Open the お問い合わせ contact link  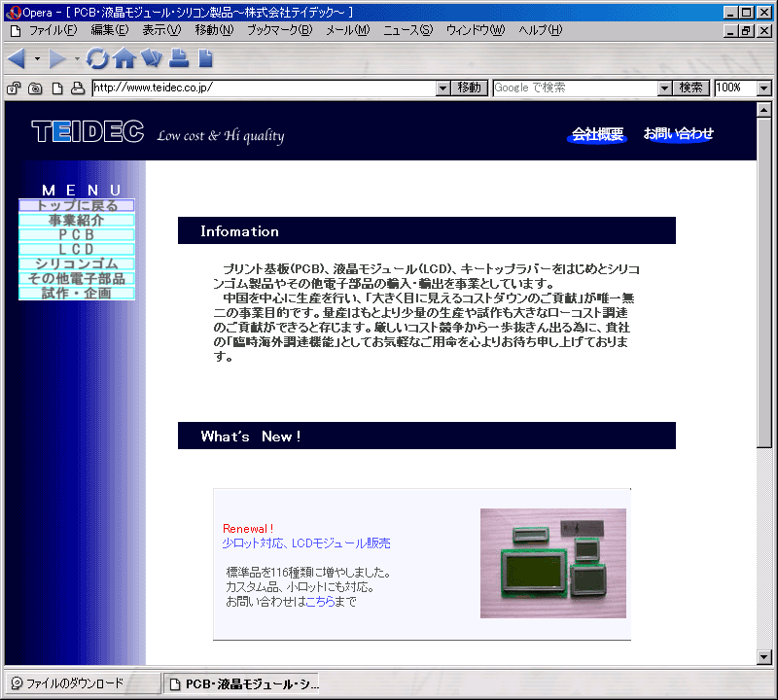678,133
